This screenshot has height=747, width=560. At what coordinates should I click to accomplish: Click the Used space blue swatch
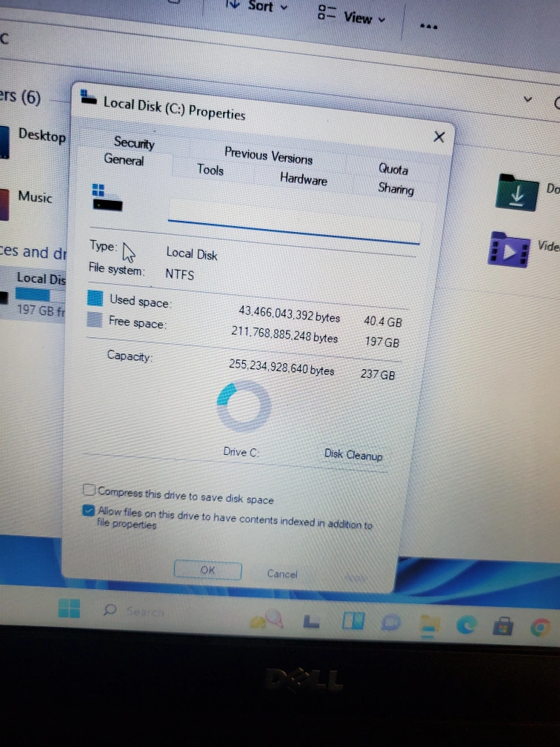pos(96,298)
